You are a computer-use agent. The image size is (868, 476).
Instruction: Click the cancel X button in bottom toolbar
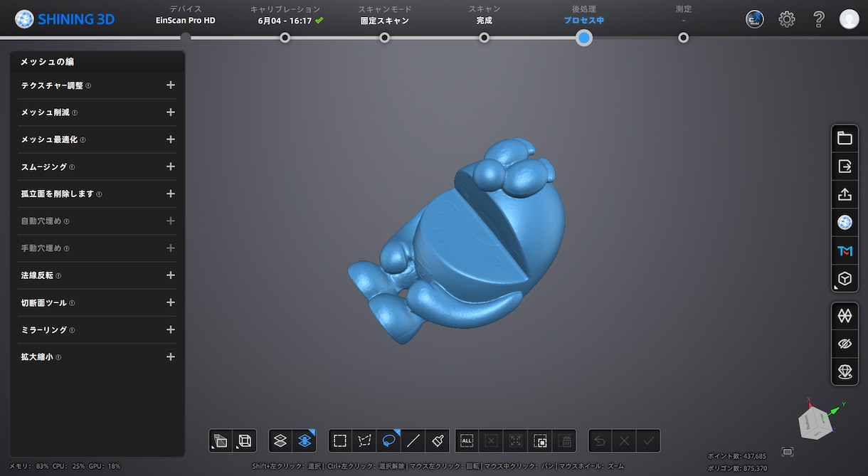coord(624,441)
